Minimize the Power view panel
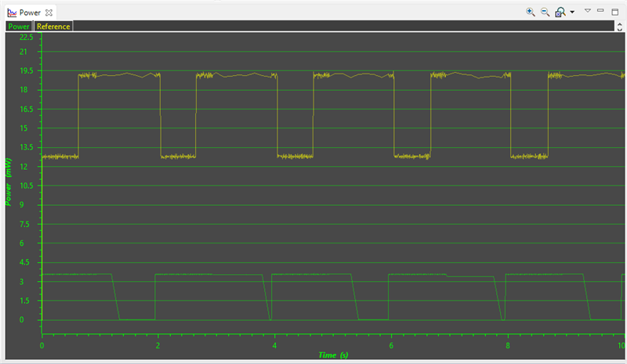Screen dimensions: 627x364 (600, 11)
